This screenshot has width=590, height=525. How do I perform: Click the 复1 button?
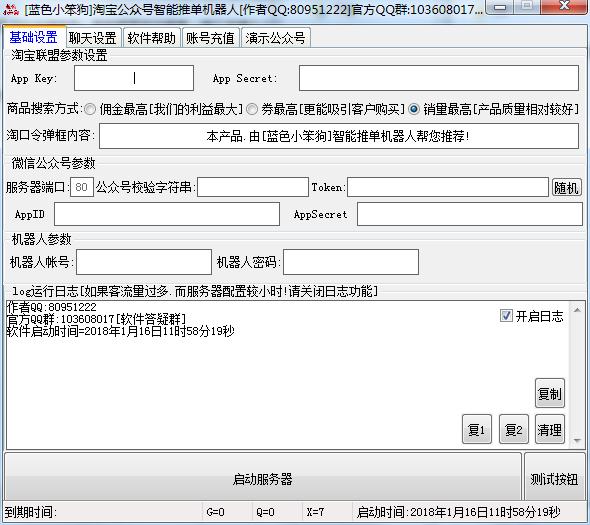pos(477,429)
